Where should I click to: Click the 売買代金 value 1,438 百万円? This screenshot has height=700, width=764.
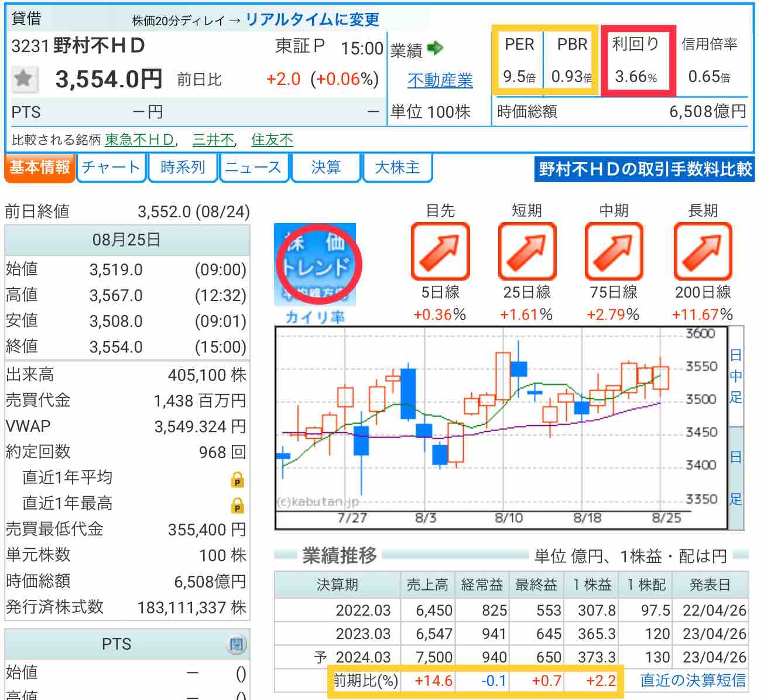[x=200, y=401]
